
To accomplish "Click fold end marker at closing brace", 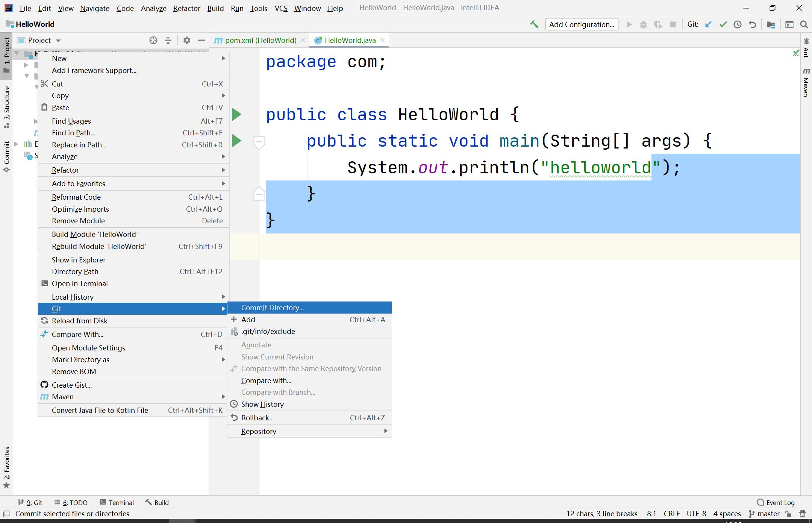I will coord(259,193).
